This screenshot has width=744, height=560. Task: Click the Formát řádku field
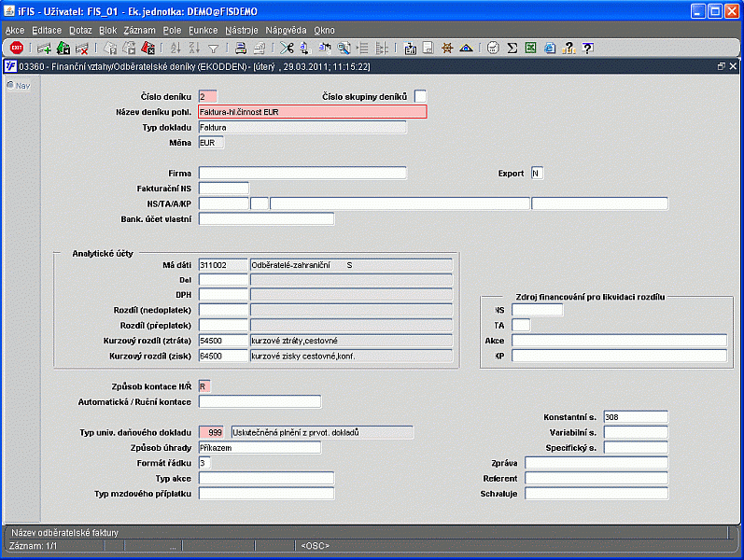(204, 463)
